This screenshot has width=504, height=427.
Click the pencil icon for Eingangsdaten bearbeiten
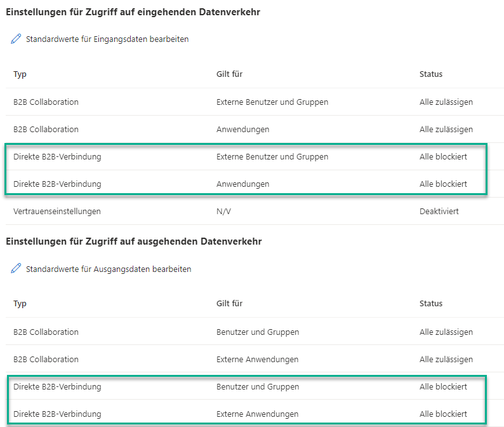(16, 39)
